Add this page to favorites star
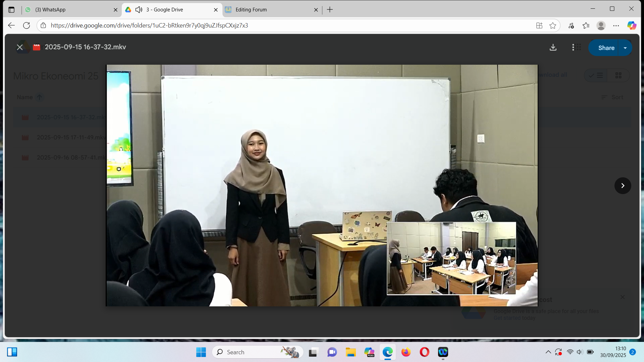 tap(553, 25)
